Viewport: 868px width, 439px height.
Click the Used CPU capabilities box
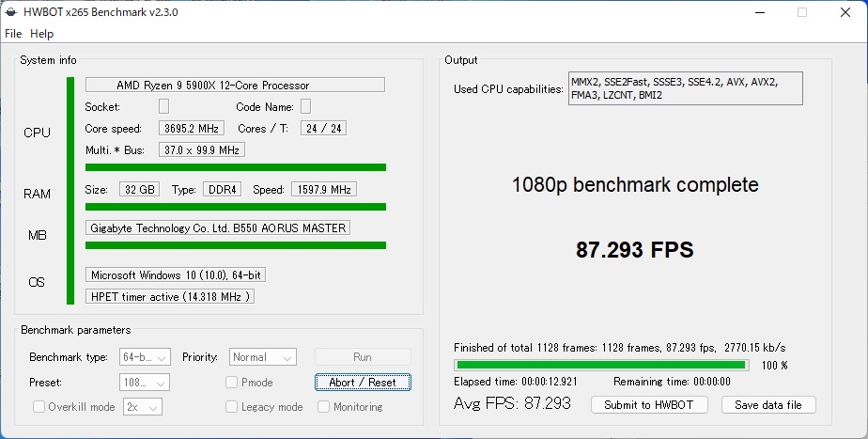(686, 88)
